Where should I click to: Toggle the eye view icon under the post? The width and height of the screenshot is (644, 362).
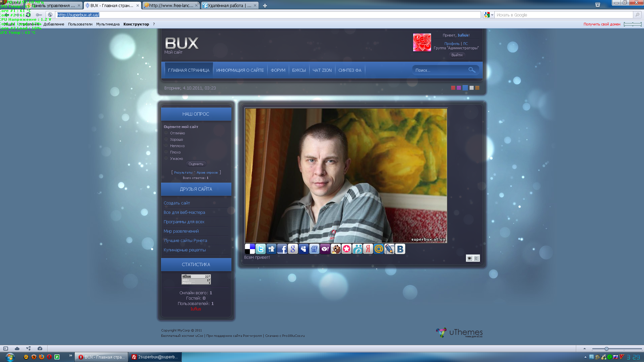[x=469, y=258]
